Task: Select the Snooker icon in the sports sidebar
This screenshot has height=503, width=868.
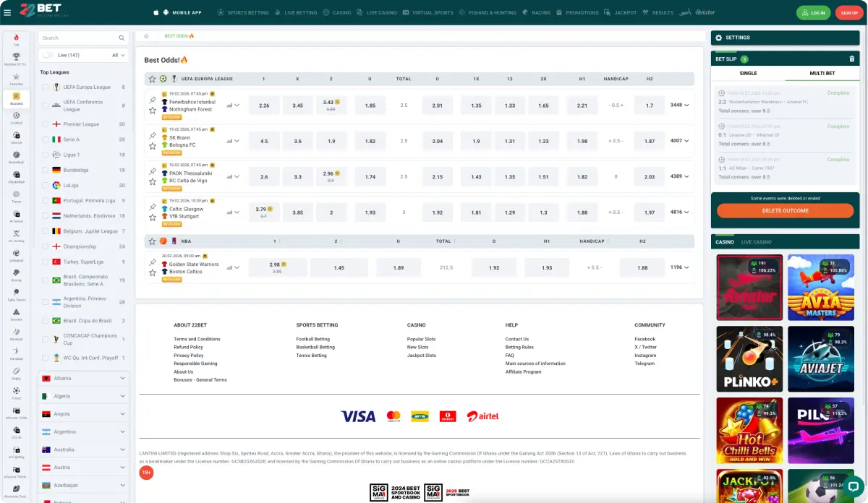Action: click(x=16, y=314)
